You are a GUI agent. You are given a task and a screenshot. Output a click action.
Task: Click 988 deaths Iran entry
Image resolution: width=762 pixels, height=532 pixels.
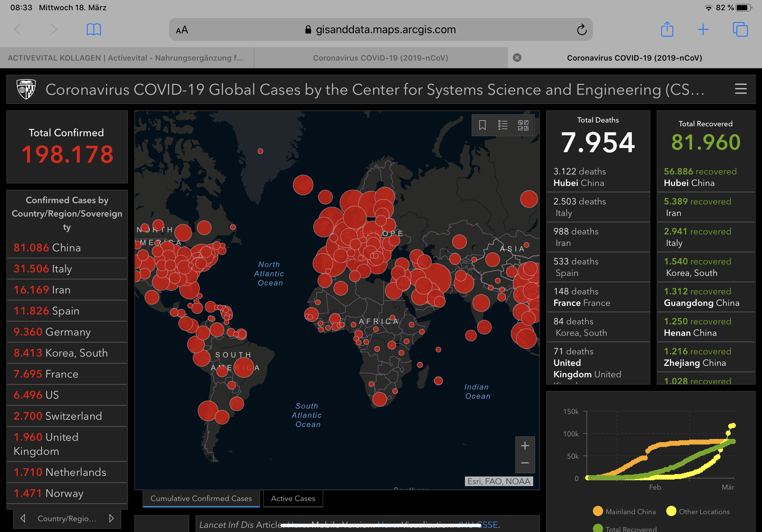pyautogui.click(x=598, y=237)
